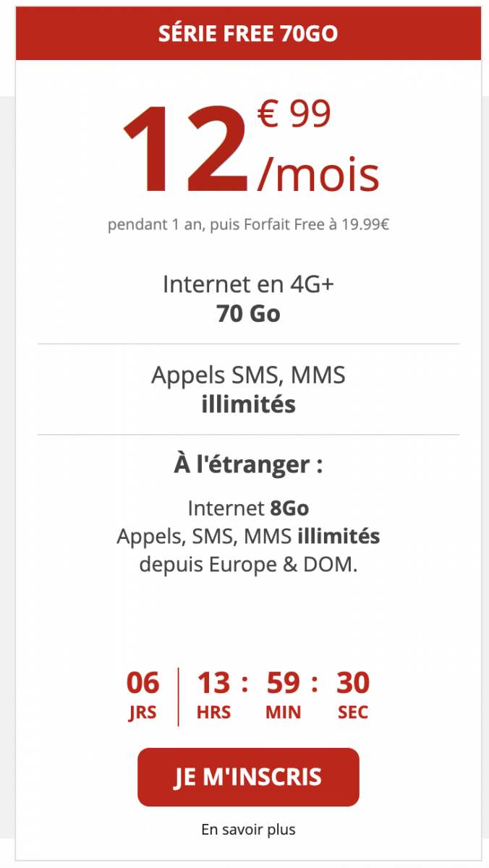Click the Internet en 4G+ line
This screenshot has height=868, width=489.
[x=248, y=284]
